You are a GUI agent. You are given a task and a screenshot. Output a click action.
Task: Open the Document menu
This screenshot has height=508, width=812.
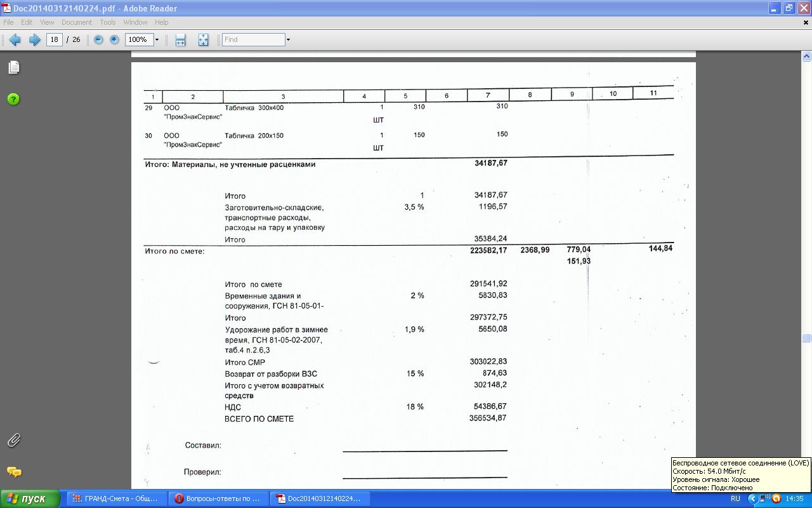[x=77, y=22]
